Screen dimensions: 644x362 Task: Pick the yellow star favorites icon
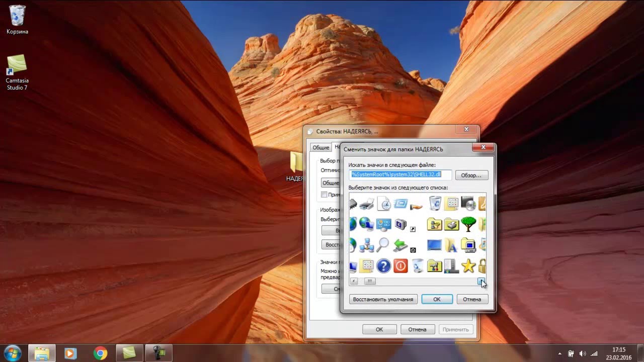pyautogui.click(x=468, y=265)
